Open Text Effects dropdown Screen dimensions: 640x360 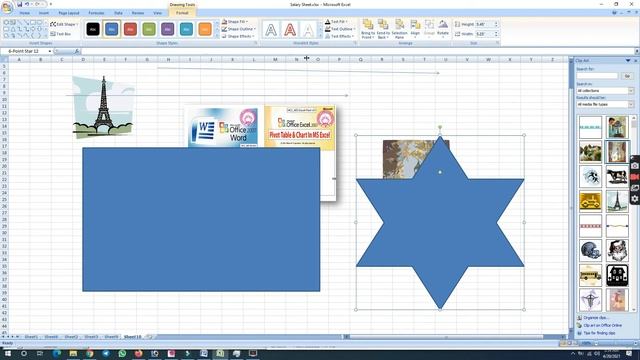click(x=339, y=36)
